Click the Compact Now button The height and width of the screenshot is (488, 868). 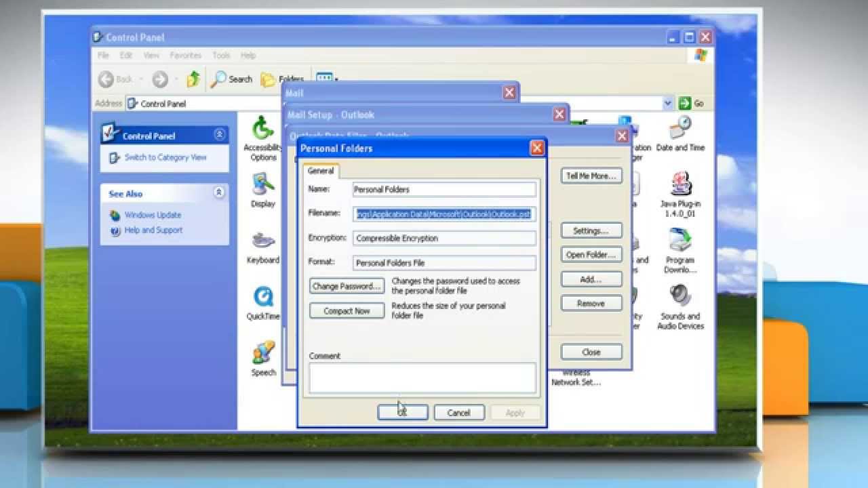pos(347,311)
